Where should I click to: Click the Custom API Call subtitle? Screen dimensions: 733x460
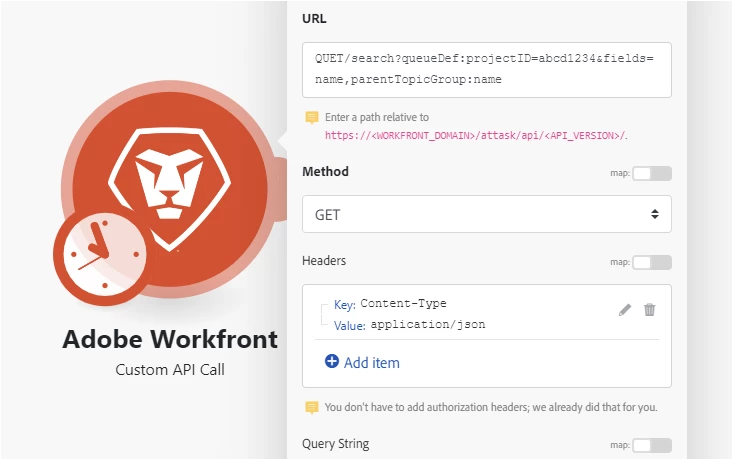(170, 370)
